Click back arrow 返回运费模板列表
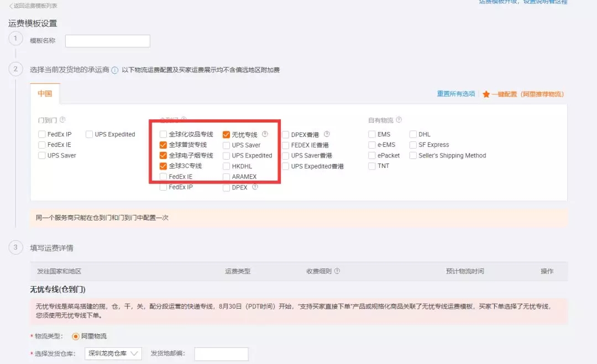597x364 pixels. point(11,6)
